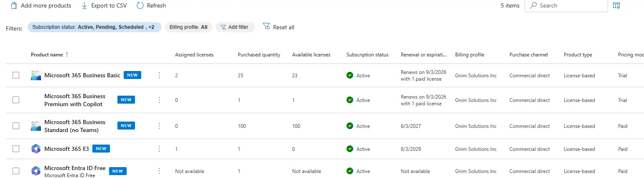Click the NEW badge on Microsoft 365 E3
This screenshot has width=644, height=178.
click(x=101, y=149)
